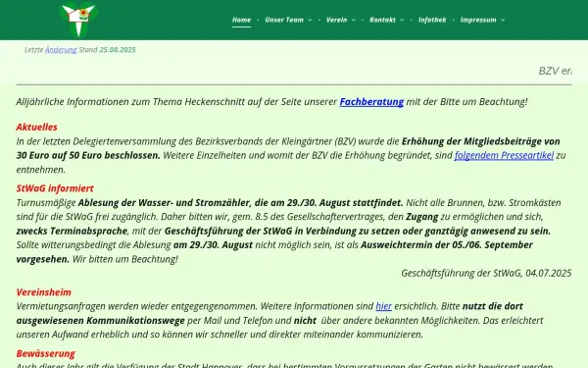Click the StWaG informiert heading
The height and width of the screenshot is (368, 588).
pos(55,188)
